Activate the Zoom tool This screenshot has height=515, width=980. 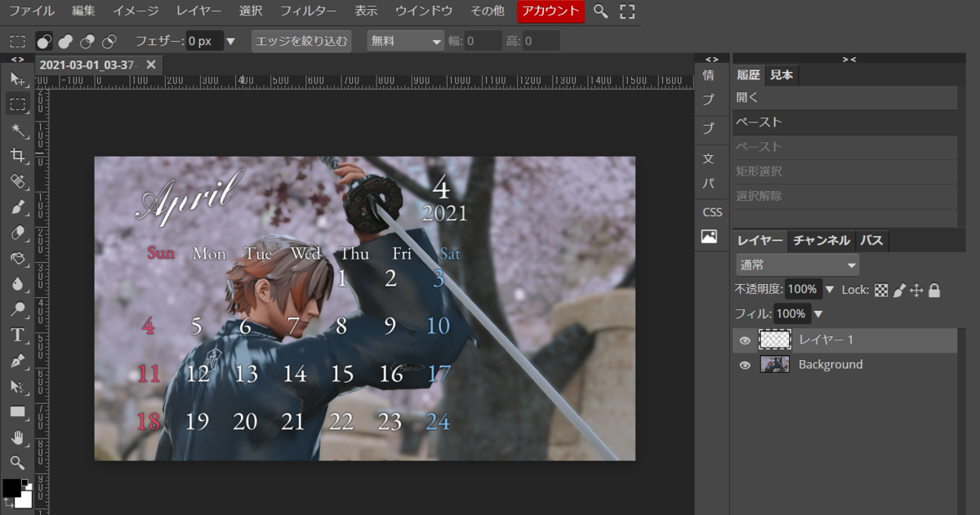[18, 461]
